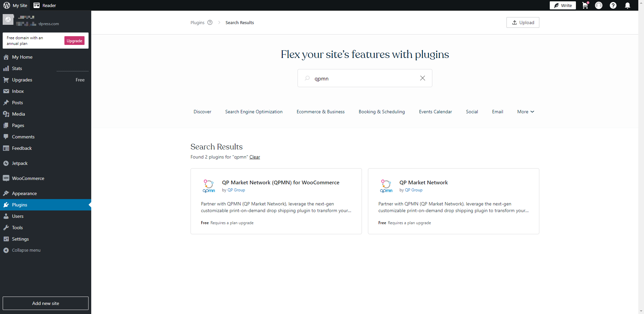Click the Clear link under Search Results

pyautogui.click(x=255, y=157)
